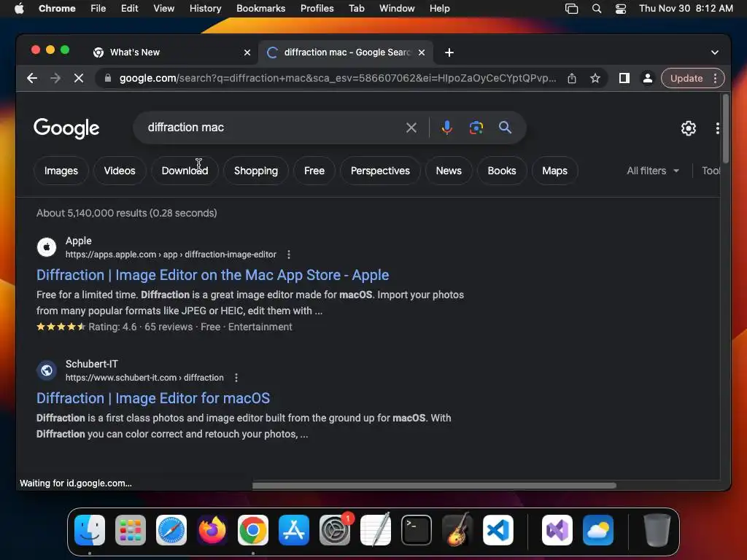Bookmark this tab with the star
Image resolution: width=747 pixels, height=560 pixels.
tap(595, 78)
